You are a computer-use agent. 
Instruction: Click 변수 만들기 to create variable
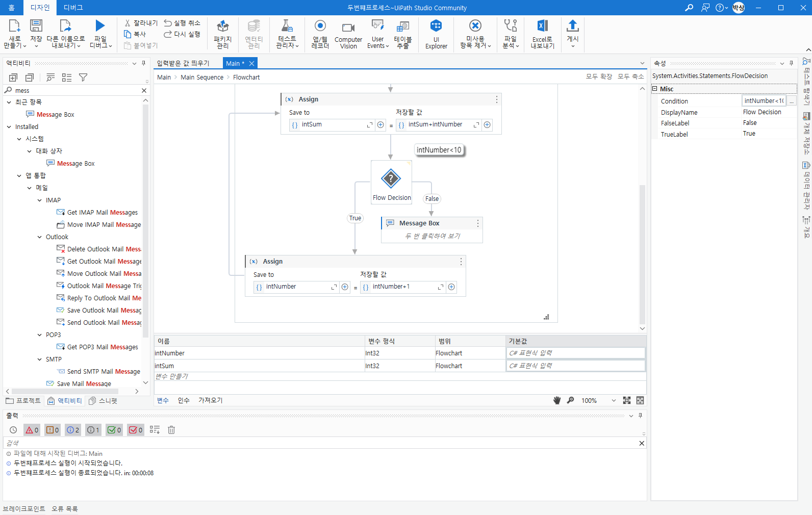172,376
